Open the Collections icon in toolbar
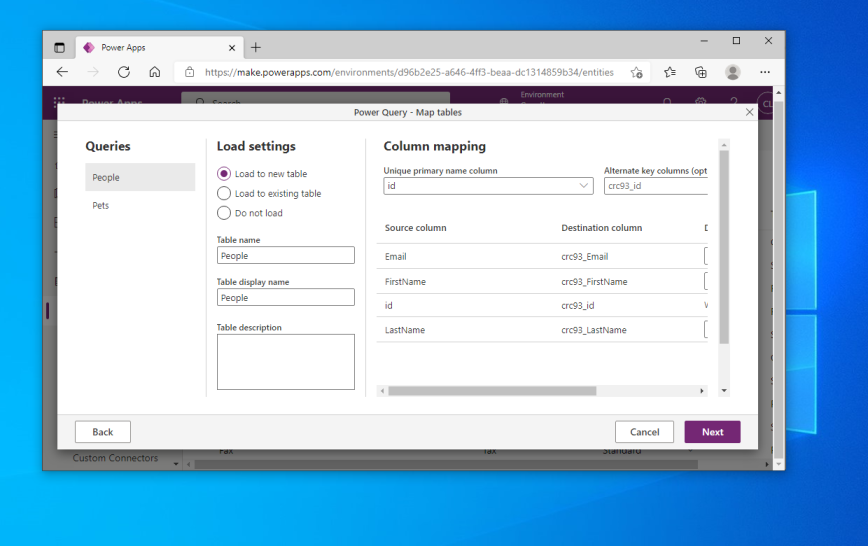The width and height of the screenshot is (868, 546). pos(701,72)
